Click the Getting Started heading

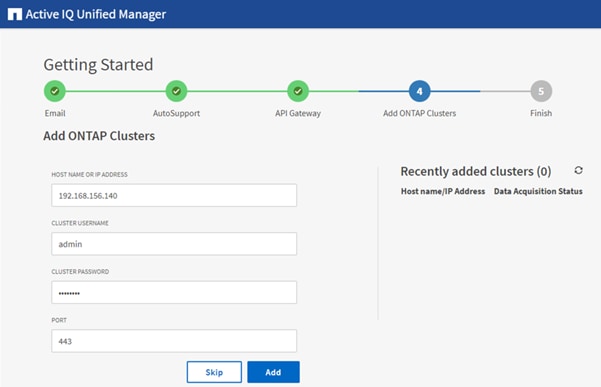click(x=98, y=65)
